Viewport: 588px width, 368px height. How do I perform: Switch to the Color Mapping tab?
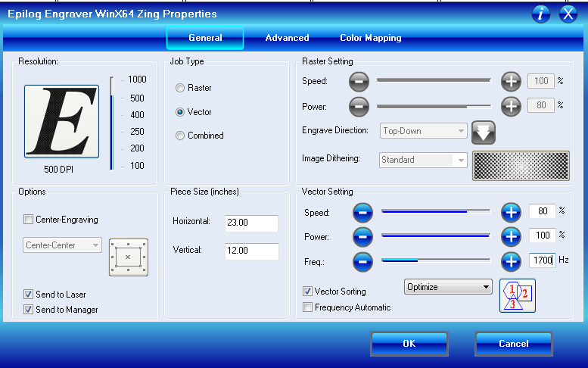[371, 38]
